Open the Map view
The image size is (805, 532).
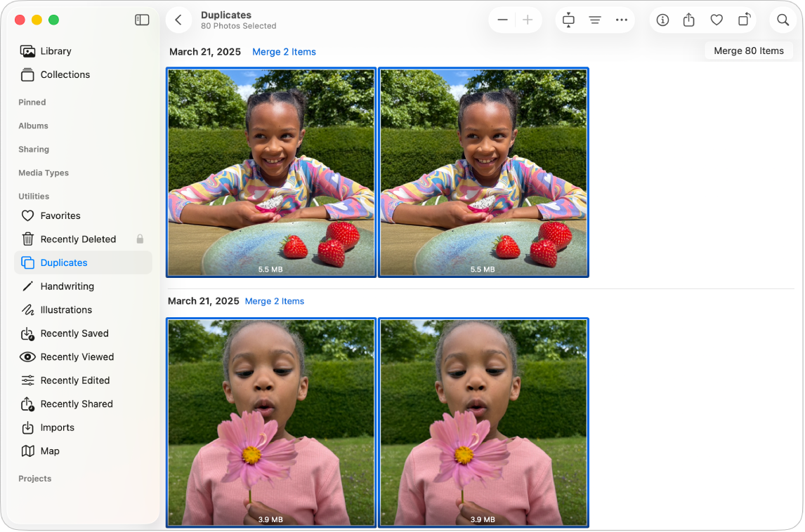tap(48, 451)
